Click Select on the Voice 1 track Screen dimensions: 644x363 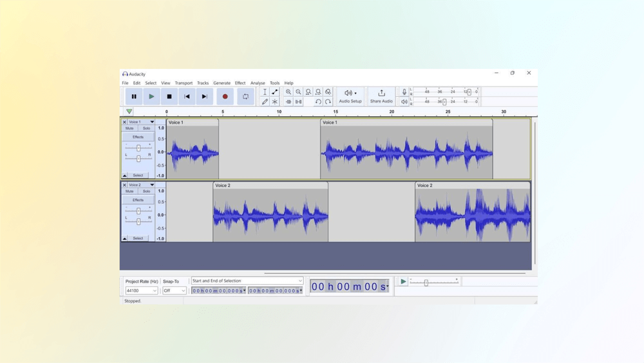coord(138,175)
